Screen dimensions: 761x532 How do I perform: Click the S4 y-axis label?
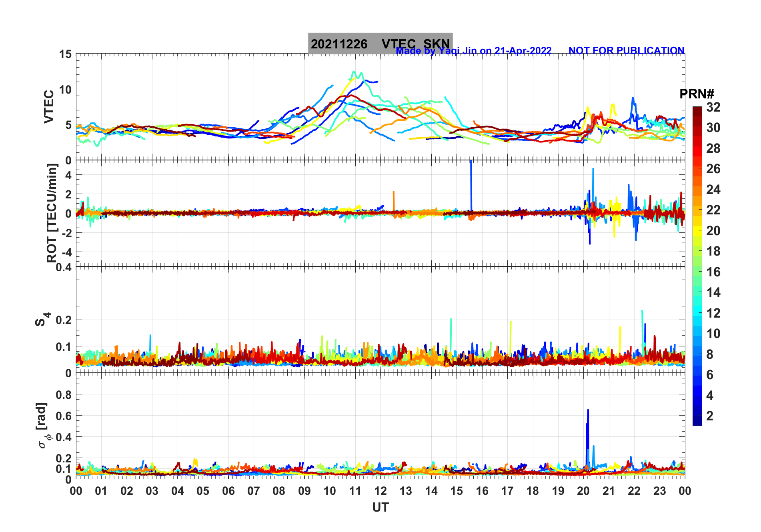pyautogui.click(x=42, y=320)
